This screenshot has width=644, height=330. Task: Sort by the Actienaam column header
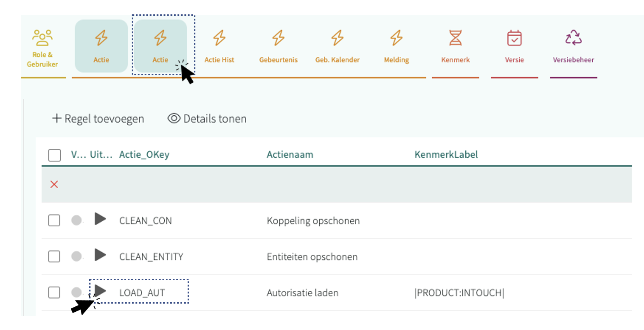click(290, 155)
